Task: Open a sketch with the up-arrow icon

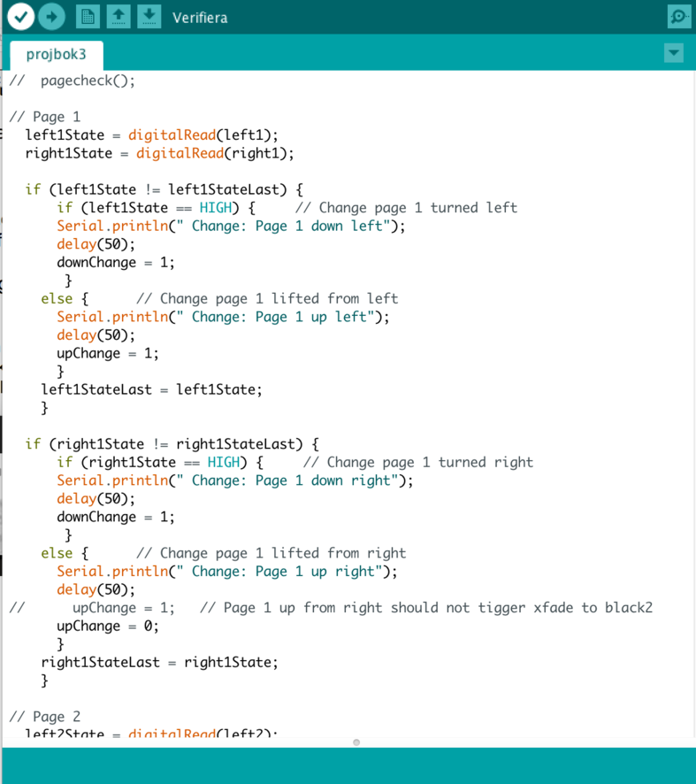Action: 119,16
